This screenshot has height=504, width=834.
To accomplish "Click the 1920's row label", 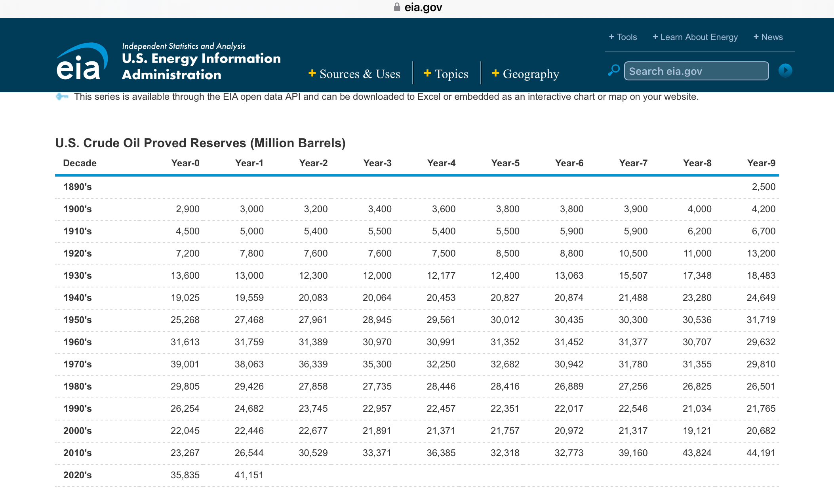I will click(78, 253).
